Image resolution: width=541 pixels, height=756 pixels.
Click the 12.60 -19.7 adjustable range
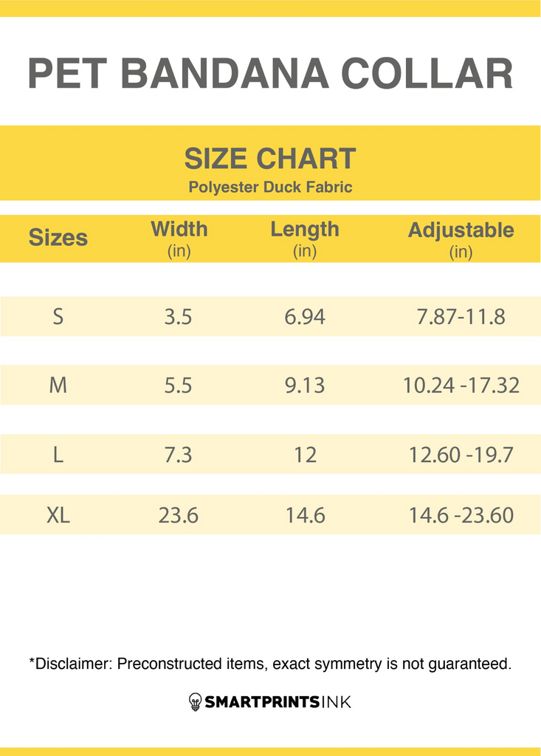point(461,454)
